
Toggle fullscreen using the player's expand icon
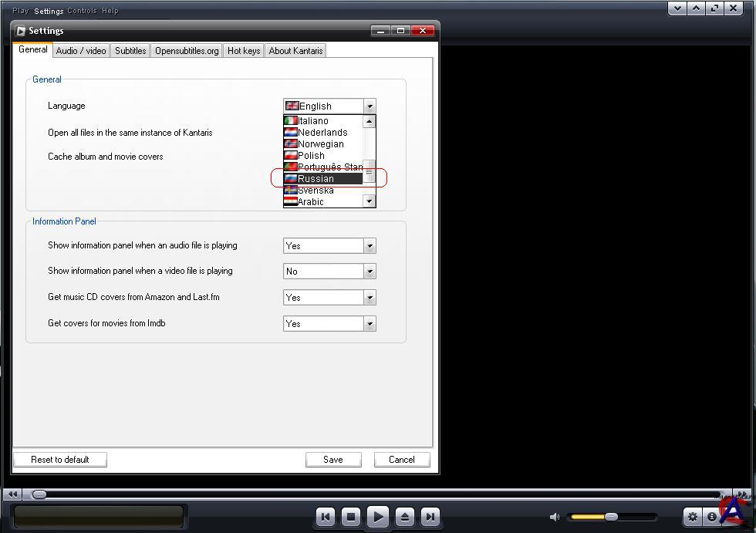(714, 8)
